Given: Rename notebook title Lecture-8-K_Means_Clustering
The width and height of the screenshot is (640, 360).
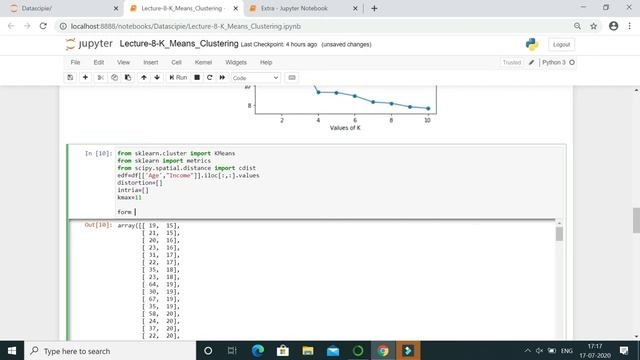Looking at the screenshot, I should tap(179, 44).
